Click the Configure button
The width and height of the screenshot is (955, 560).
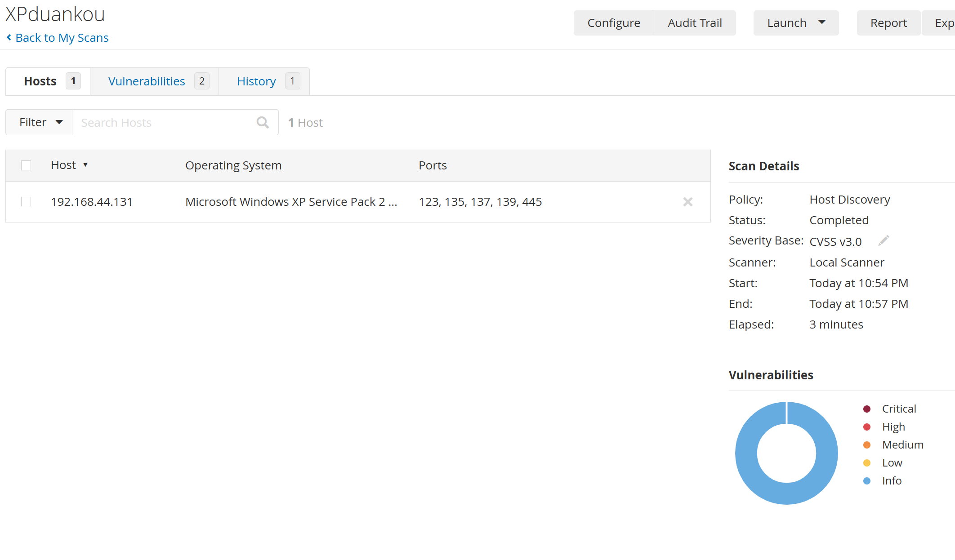pos(613,23)
